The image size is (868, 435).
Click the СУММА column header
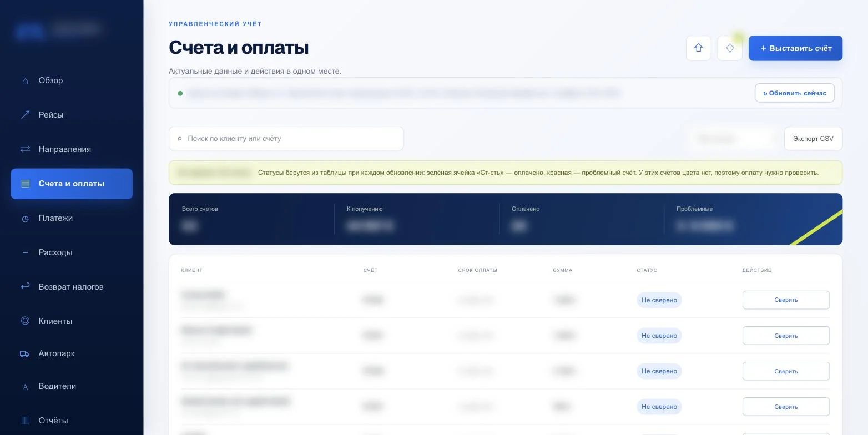[563, 270]
